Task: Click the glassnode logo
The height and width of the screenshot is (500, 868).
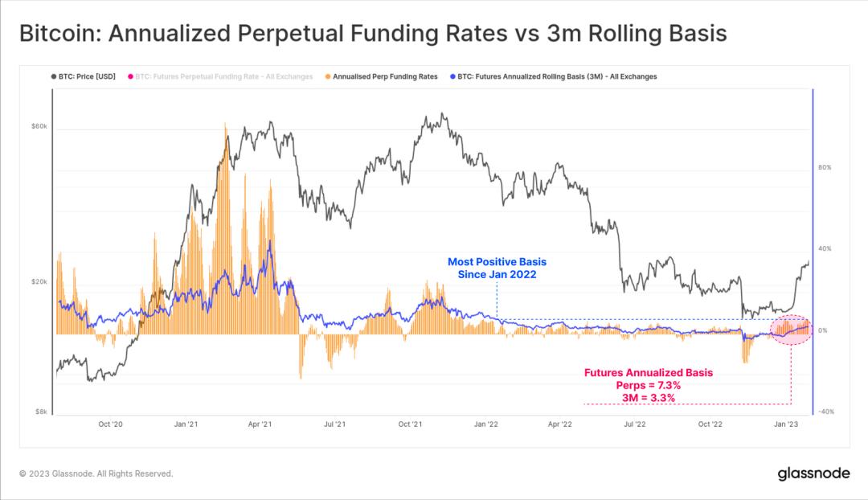Action: pos(813,473)
